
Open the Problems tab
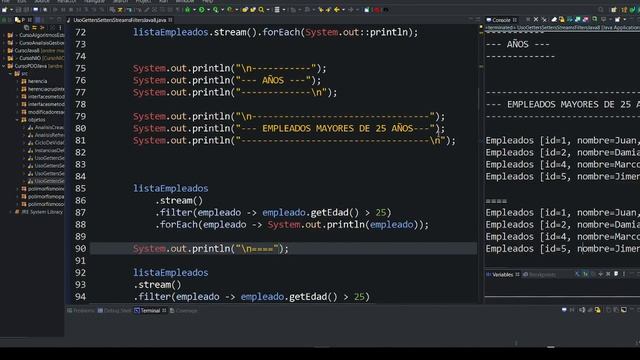click(81, 311)
